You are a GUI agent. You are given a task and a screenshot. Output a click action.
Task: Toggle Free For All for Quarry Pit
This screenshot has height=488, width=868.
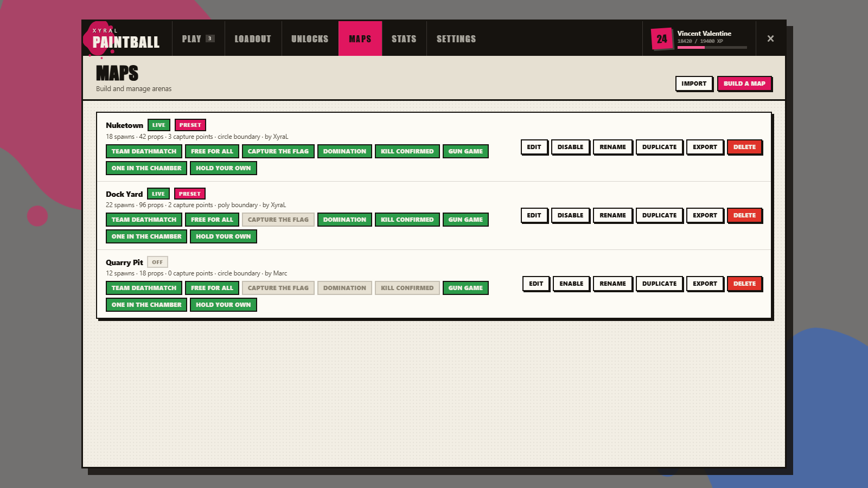point(212,288)
